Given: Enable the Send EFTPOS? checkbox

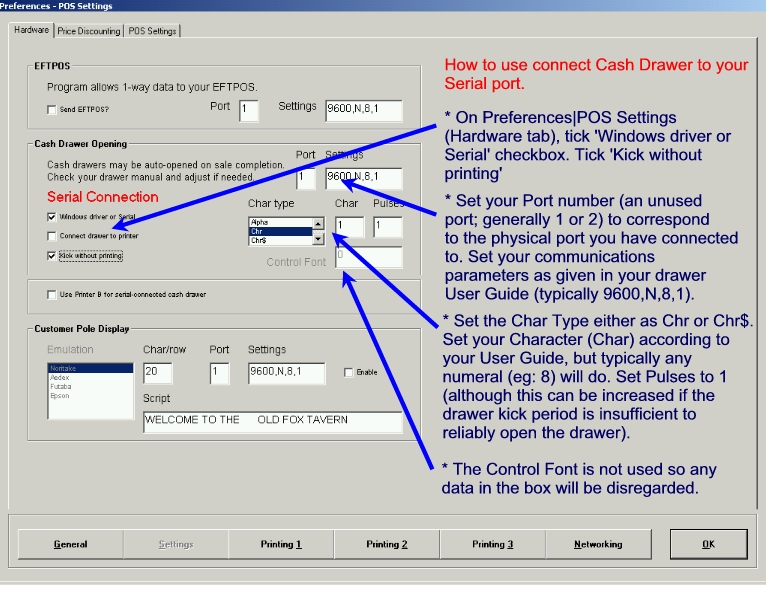Looking at the screenshot, I should coord(53,110).
